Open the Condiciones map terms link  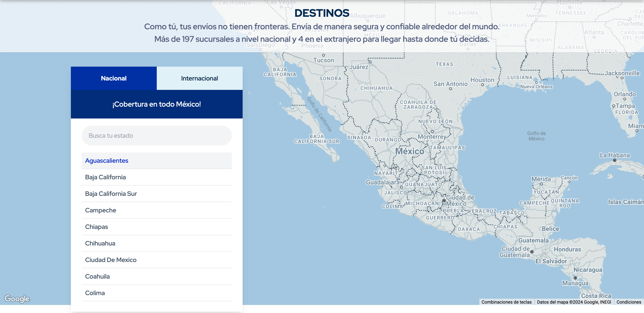tap(629, 302)
